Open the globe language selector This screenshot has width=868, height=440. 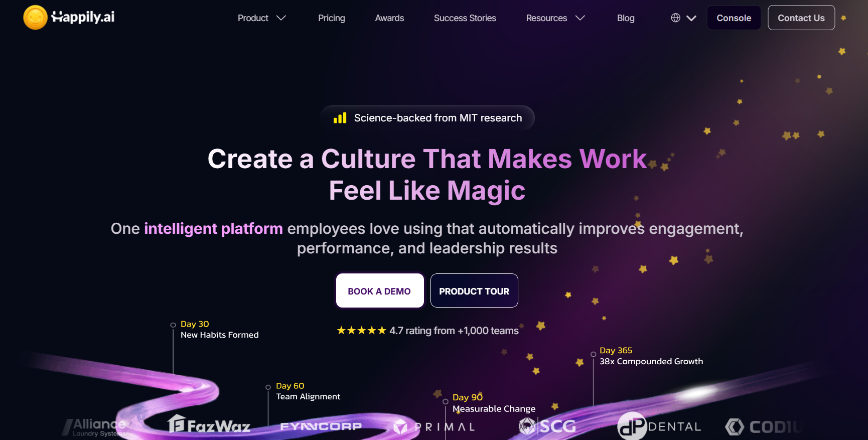(x=676, y=18)
